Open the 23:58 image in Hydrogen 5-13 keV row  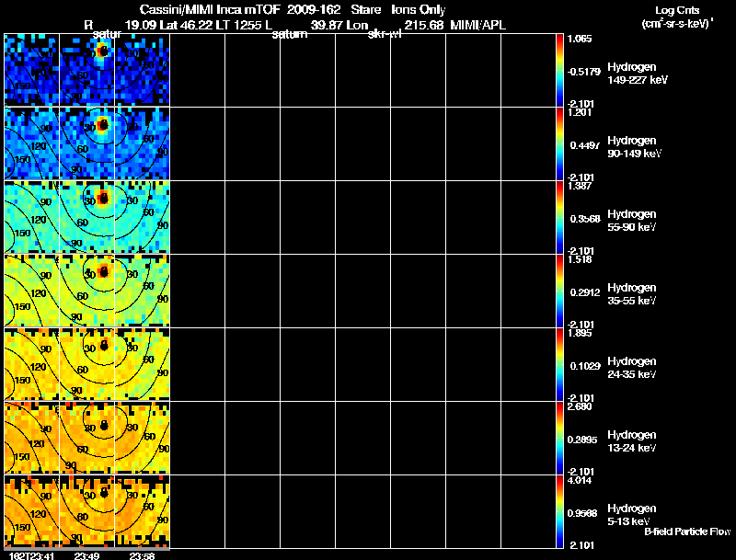click(143, 511)
